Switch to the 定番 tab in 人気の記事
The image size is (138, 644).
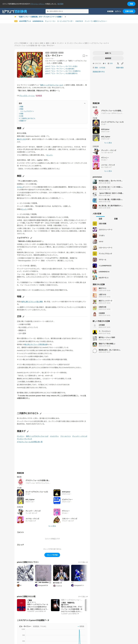point(116,219)
